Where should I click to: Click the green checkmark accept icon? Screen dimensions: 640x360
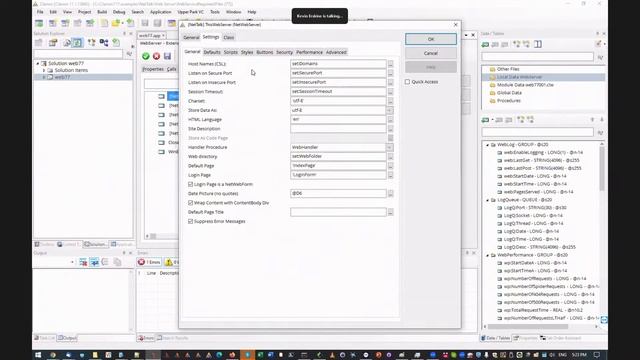pos(146,56)
